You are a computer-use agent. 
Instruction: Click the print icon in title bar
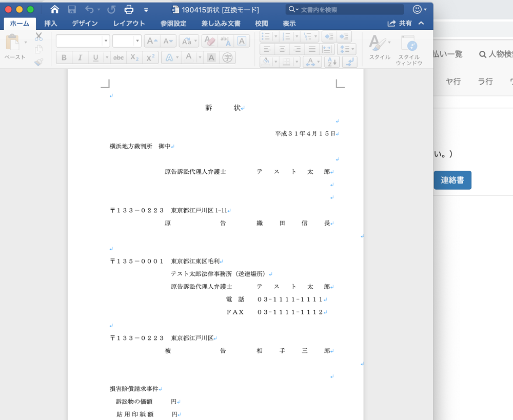point(129,10)
